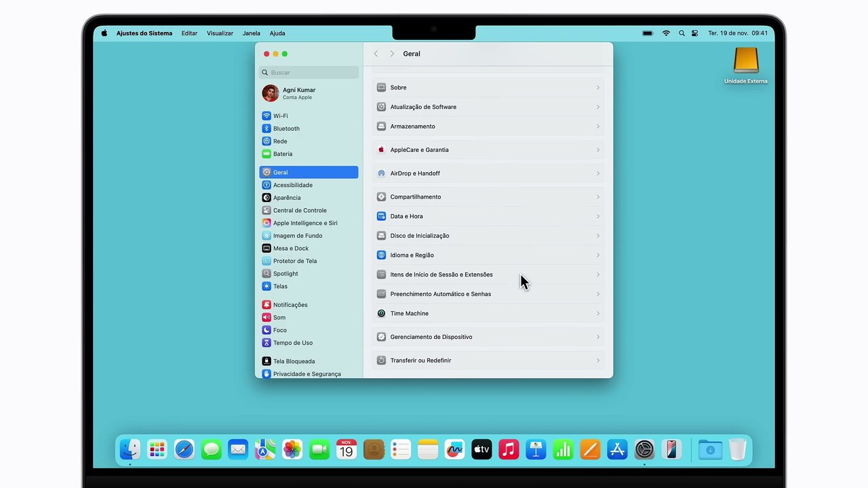Expand Gerenciamento de Dispositivo chevron
Image resolution: width=868 pixels, height=488 pixels.
click(x=597, y=337)
